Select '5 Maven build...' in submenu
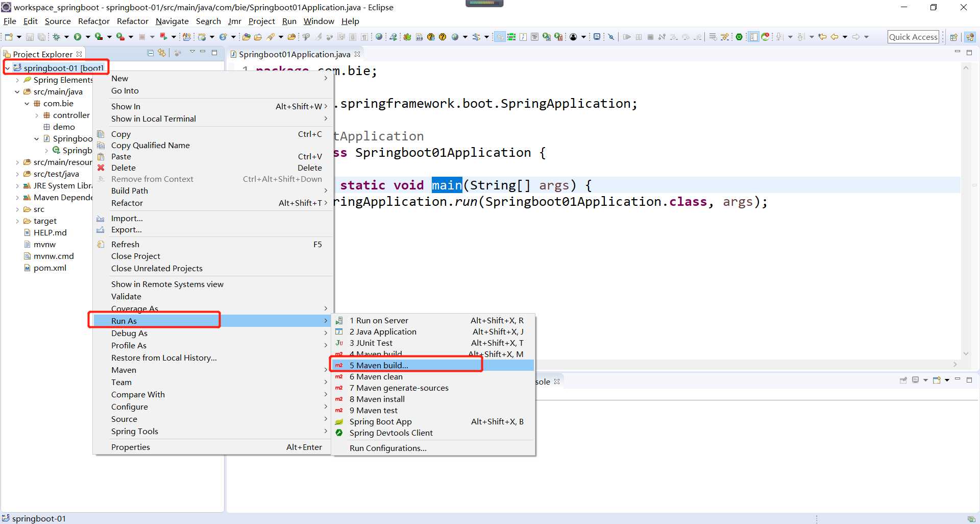980x524 pixels. [433, 365]
